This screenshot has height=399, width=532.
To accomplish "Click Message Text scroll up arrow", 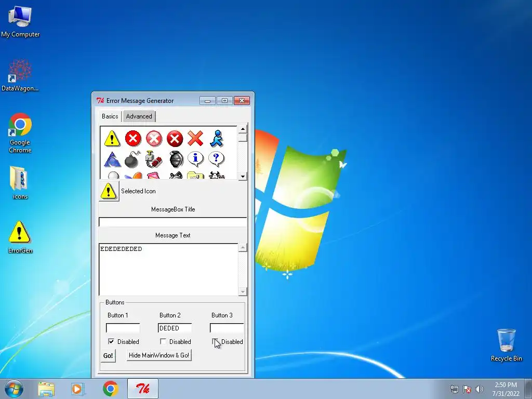I will tap(243, 247).
